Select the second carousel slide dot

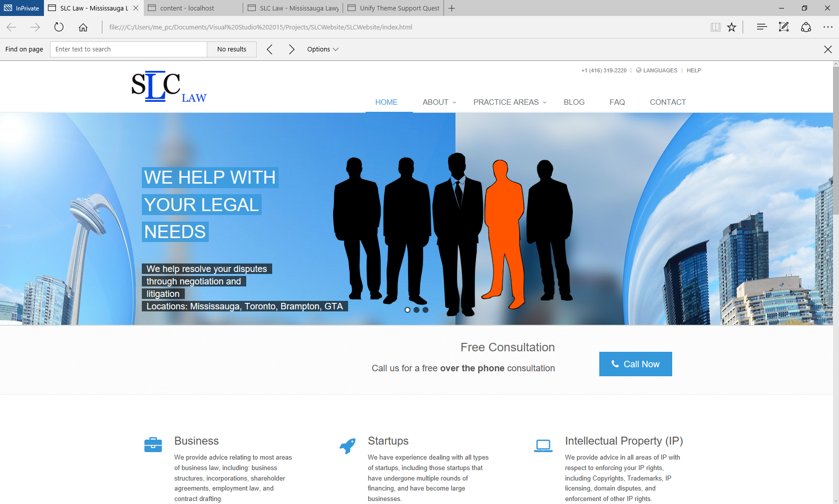[417, 310]
